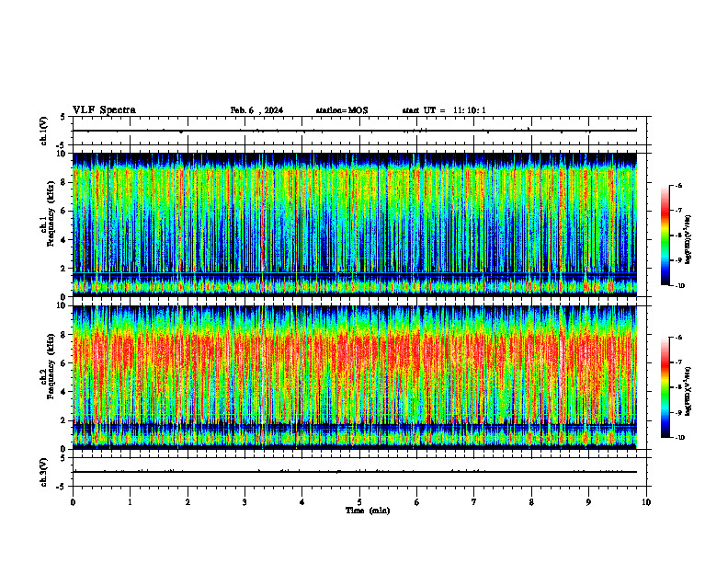The width and height of the screenshot is (728, 563).
Task: Click the "VLF Spectra" title text
Action: [104, 110]
